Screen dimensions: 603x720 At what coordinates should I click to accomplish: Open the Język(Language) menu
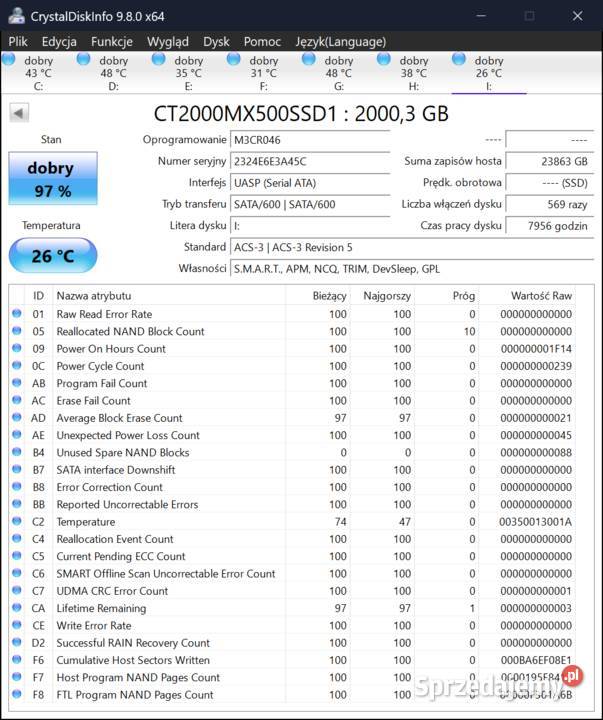tap(340, 42)
